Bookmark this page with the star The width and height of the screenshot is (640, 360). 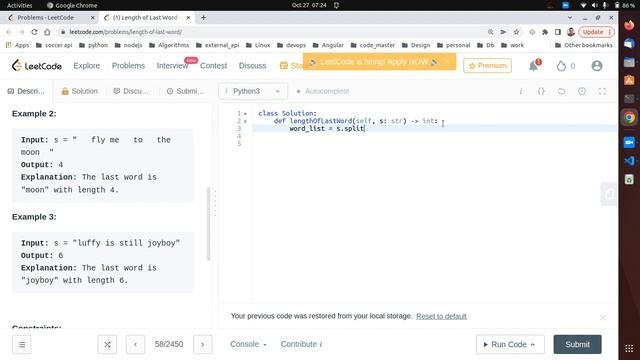coord(516,32)
